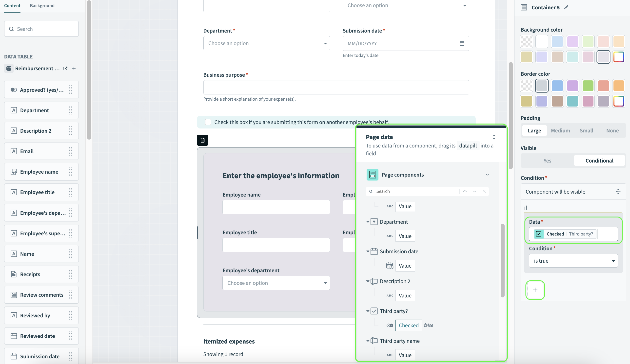Image resolution: width=630 pixels, height=364 pixels.
Task: Click the plus icon beside Reimbursement table
Action: point(74,69)
